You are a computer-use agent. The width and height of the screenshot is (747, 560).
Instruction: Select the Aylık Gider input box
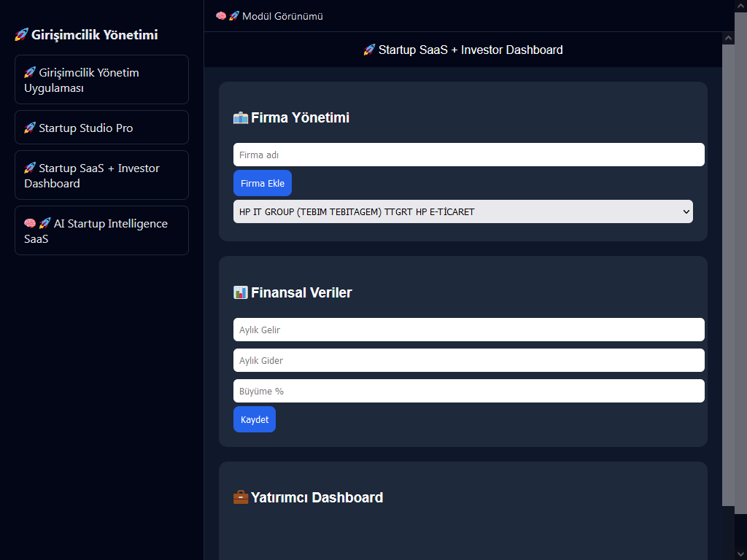[x=468, y=360]
